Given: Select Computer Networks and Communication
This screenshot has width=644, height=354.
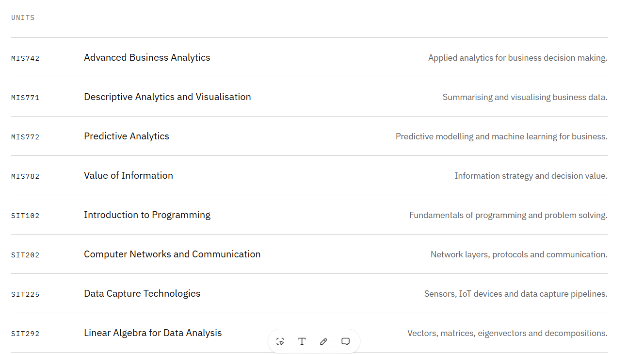Looking at the screenshot, I should (x=172, y=254).
